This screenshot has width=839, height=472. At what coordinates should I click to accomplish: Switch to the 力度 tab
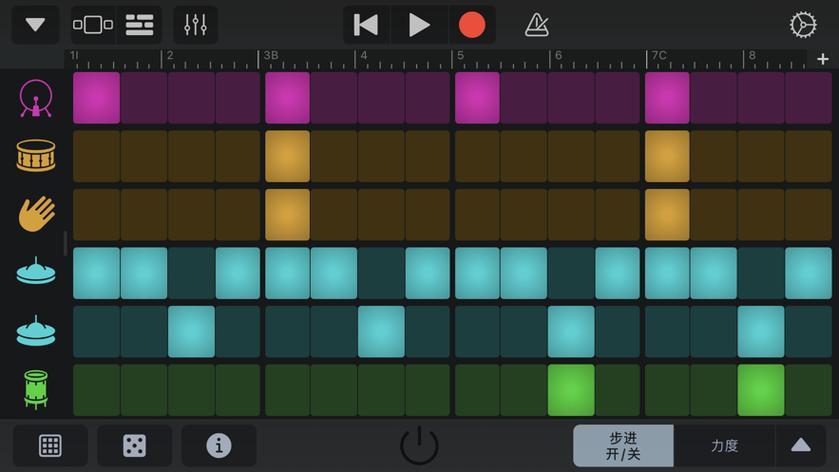pos(724,446)
